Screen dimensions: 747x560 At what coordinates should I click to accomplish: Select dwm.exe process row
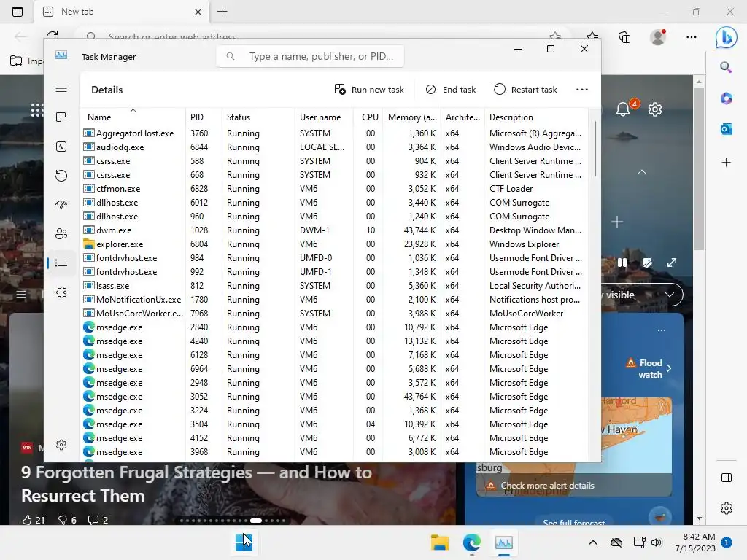[335, 230]
